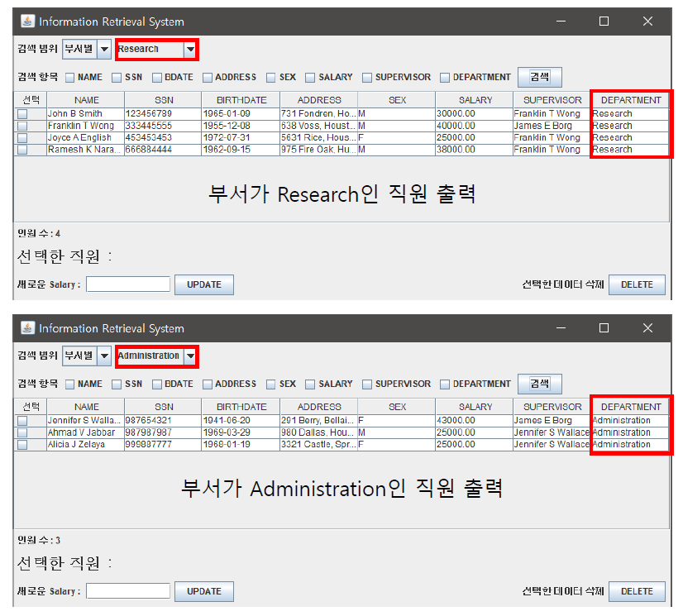The height and width of the screenshot is (616, 683).
Task: Click address cell 3321 Castle
Action: point(319,444)
